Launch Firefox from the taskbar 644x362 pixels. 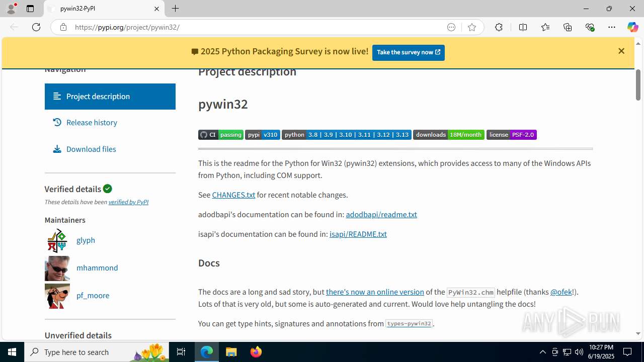256,352
